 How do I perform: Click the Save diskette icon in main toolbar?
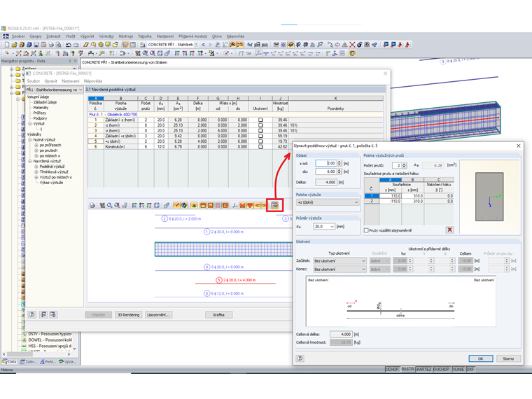tap(36, 45)
